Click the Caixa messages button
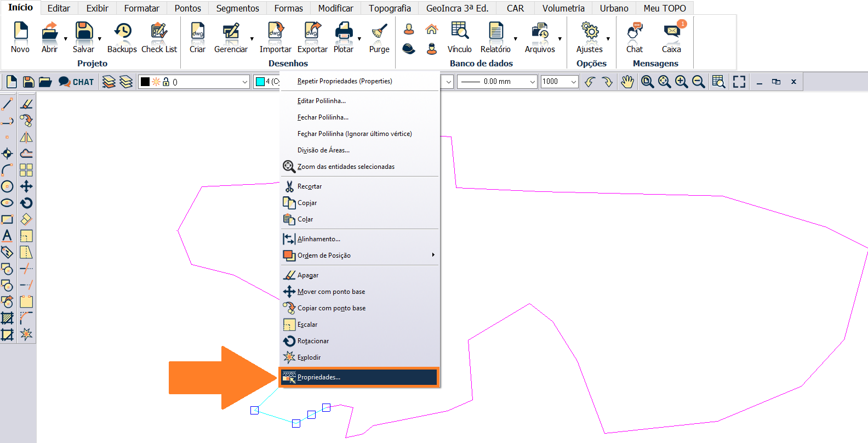Screen dimensions: 868x443 (671, 37)
